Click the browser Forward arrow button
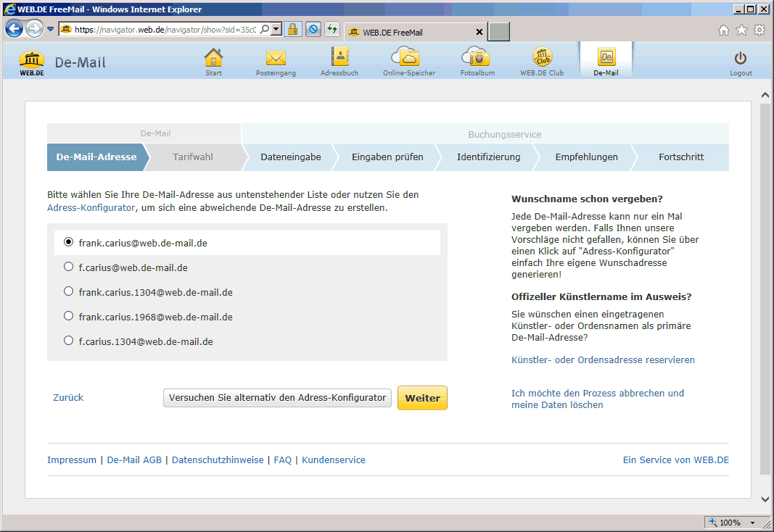774x532 pixels. 34,29
